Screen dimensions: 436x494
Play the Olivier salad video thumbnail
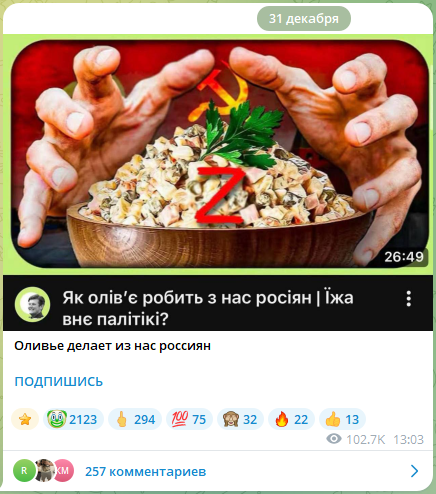(220, 154)
